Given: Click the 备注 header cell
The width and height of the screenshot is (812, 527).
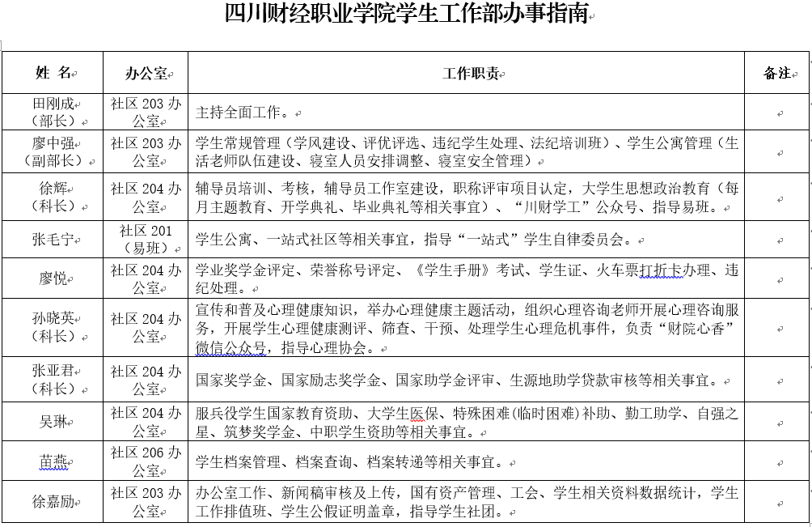Looking at the screenshot, I should 777,74.
